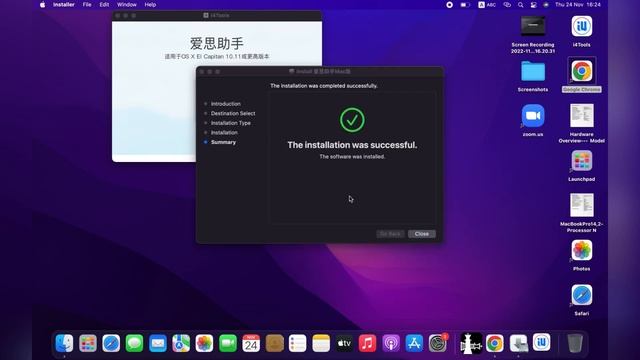Screen dimensions: 640x360
Task: Click the battery status icon
Action: 465,5
